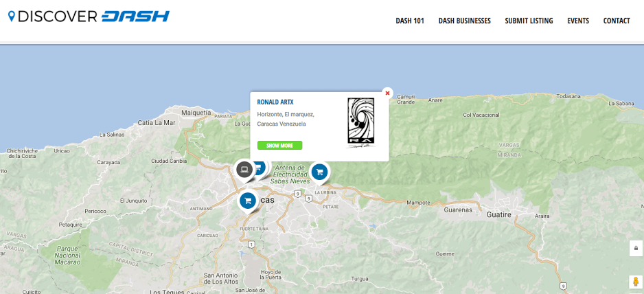
Task: Navigate to the Contact page
Action: point(617,21)
